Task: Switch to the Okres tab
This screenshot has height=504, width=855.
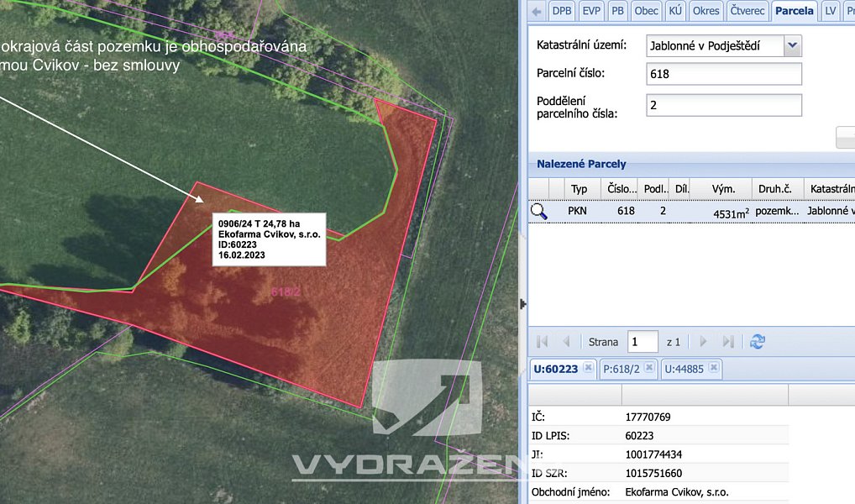Action: [706, 11]
